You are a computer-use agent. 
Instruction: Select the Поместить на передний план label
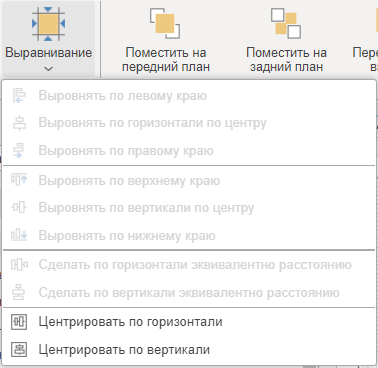[x=166, y=60]
